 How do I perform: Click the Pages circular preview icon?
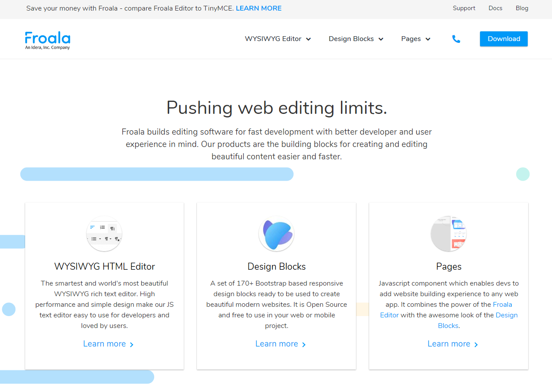tap(449, 234)
